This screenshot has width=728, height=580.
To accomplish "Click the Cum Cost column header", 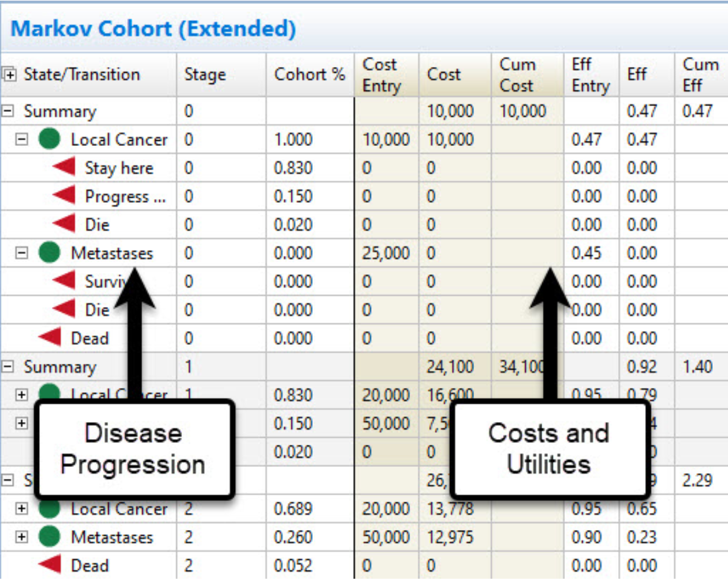I will pyautogui.click(x=517, y=75).
